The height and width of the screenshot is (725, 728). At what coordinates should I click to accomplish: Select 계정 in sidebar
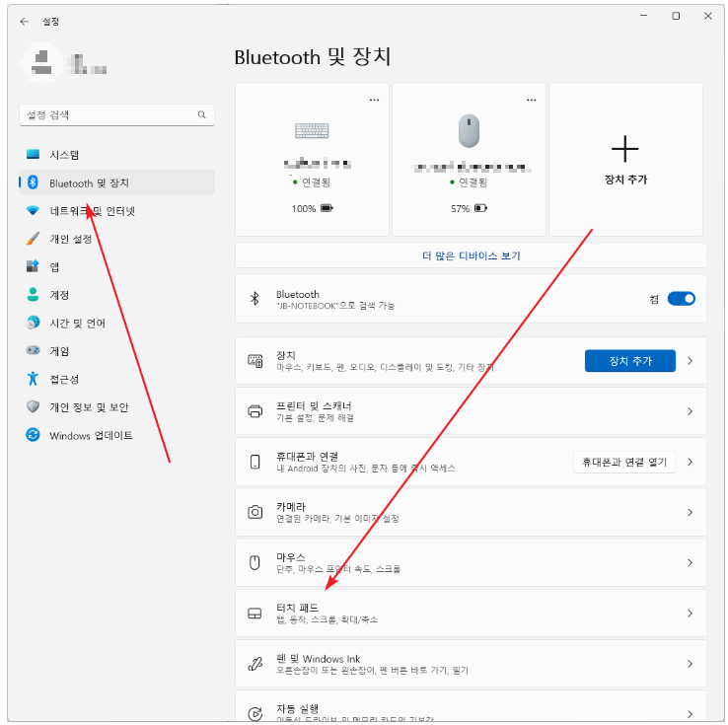(x=116, y=294)
